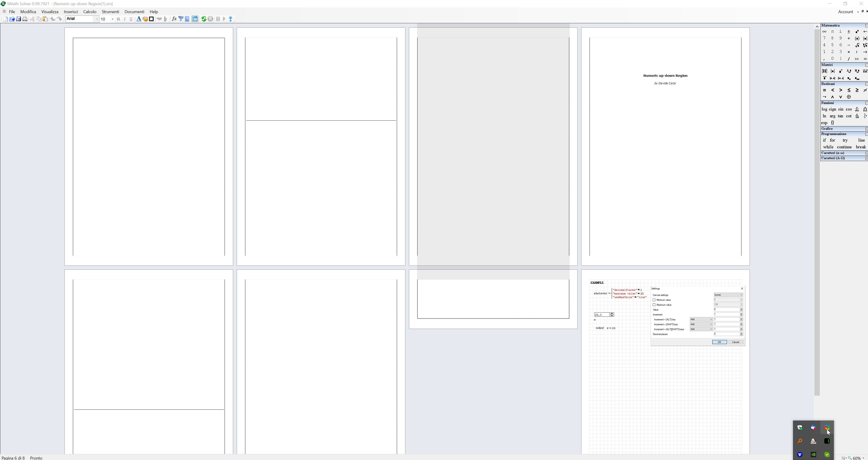Insert the cos function from Funzioni panel
This screenshot has width=868, height=460.
click(849, 109)
